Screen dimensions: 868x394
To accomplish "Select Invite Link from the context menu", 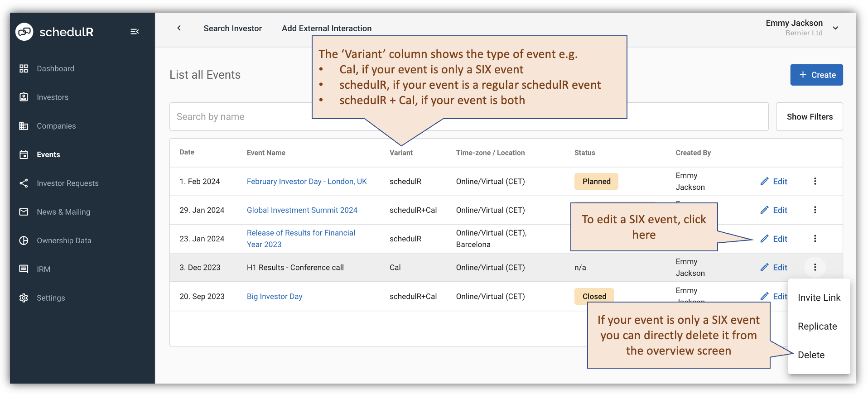I will click(x=819, y=298).
